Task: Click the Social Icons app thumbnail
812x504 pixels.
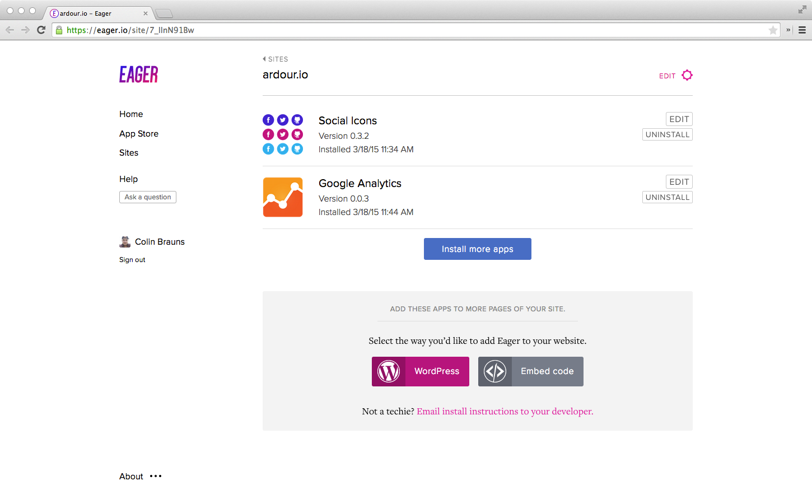Action: pyautogui.click(x=283, y=134)
